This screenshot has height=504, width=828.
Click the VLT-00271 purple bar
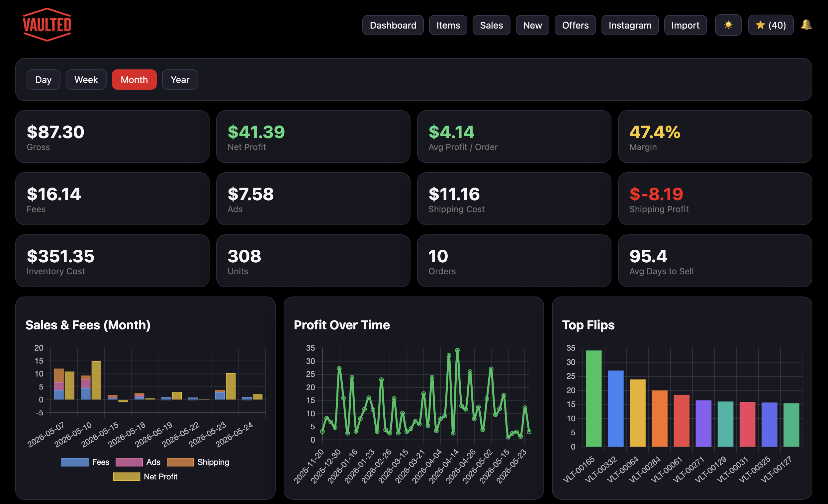(x=704, y=424)
